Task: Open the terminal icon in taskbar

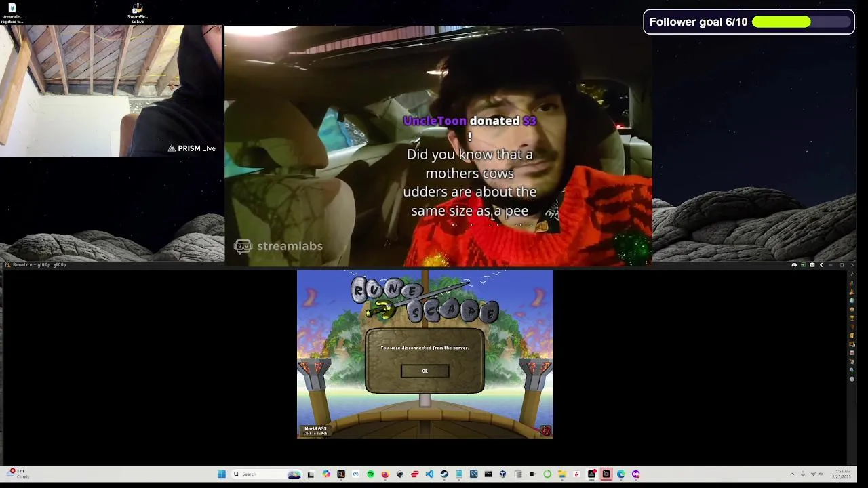Action: [x=488, y=474]
